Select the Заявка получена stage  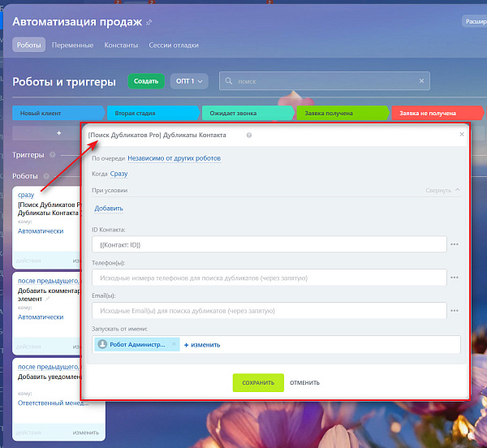[343, 113]
